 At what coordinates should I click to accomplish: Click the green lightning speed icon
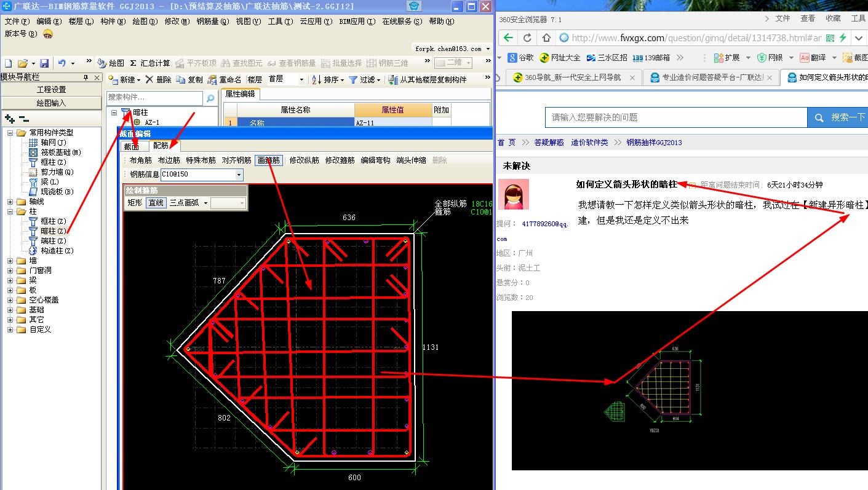coord(843,38)
